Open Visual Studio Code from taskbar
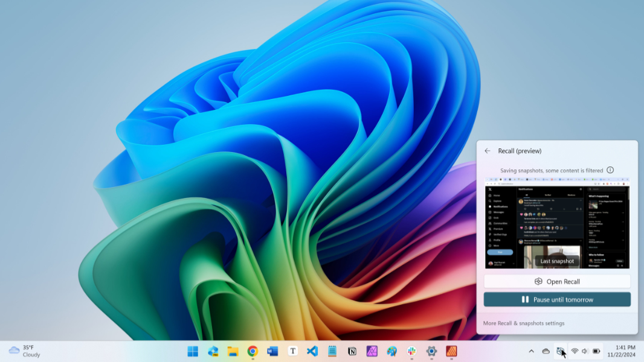The image size is (644, 362). (x=312, y=351)
